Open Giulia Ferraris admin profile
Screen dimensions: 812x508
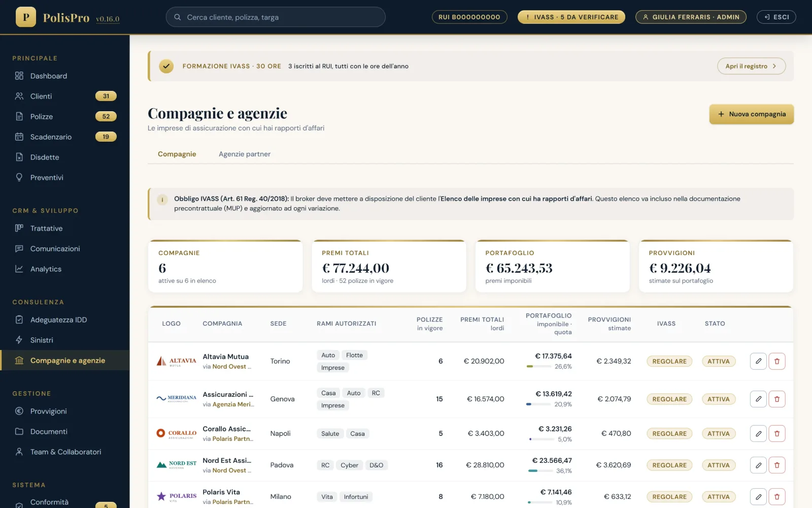pos(691,17)
